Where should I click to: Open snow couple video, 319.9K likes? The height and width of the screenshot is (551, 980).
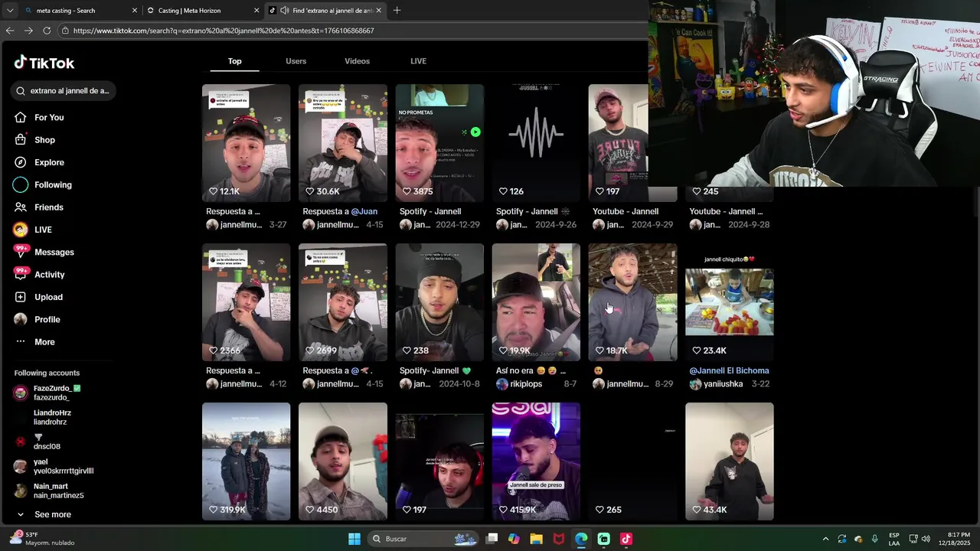click(x=246, y=461)
